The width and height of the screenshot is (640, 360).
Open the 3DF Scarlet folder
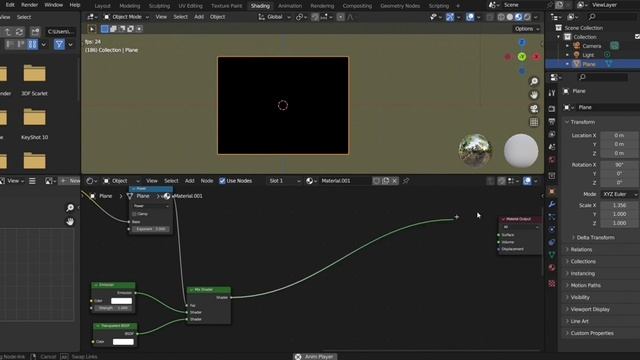tap(34, 79)
